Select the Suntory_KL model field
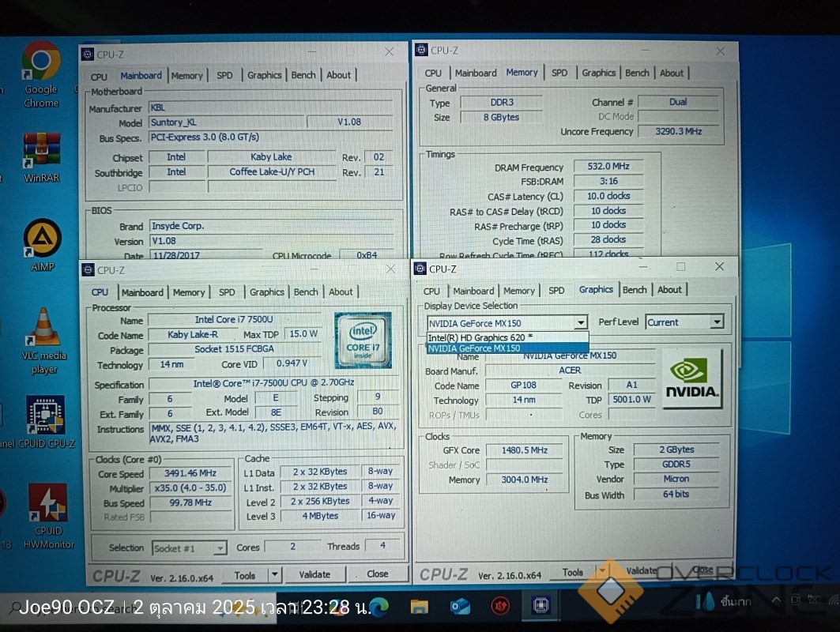This screenshot has width=840, height=632. pos(226,122)
